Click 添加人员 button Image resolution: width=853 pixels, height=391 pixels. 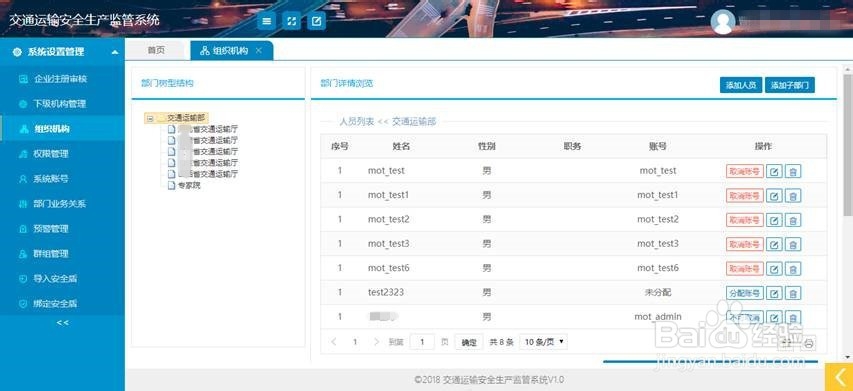[x=741, y=85]
